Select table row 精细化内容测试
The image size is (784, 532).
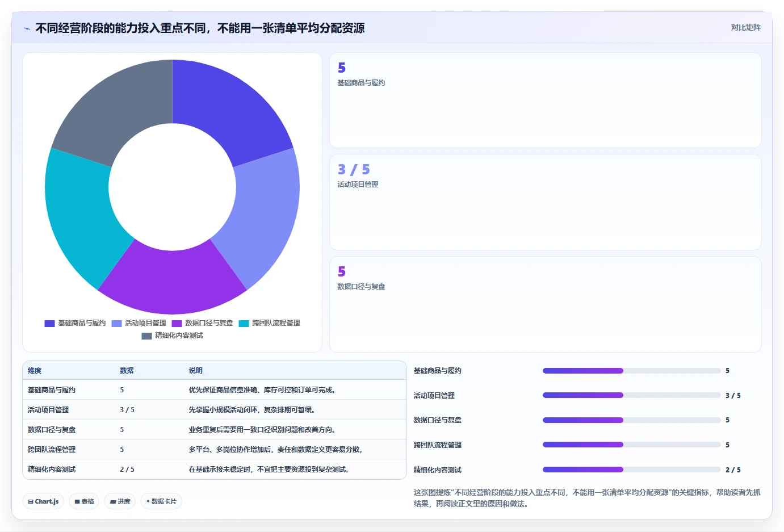point(215,470)
